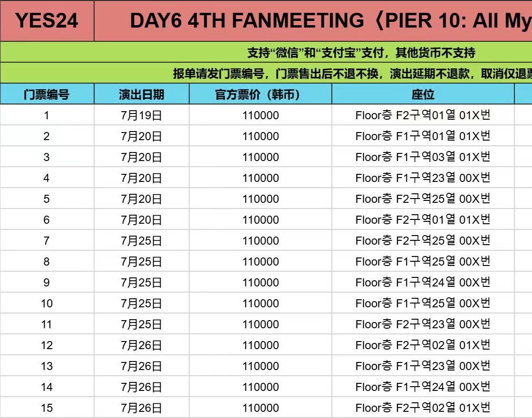Click the 官方票价（韩币） column header

[260, 94]
